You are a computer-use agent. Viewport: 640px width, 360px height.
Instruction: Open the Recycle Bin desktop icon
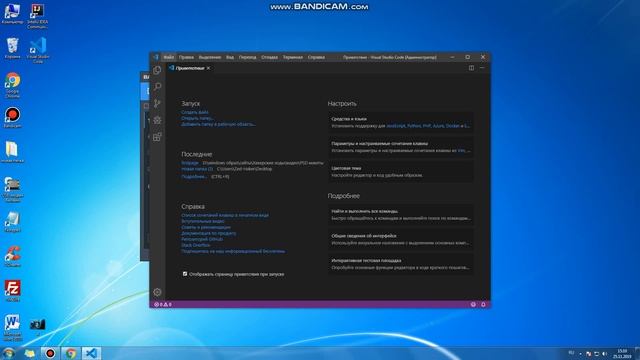[x=12, y=48]
